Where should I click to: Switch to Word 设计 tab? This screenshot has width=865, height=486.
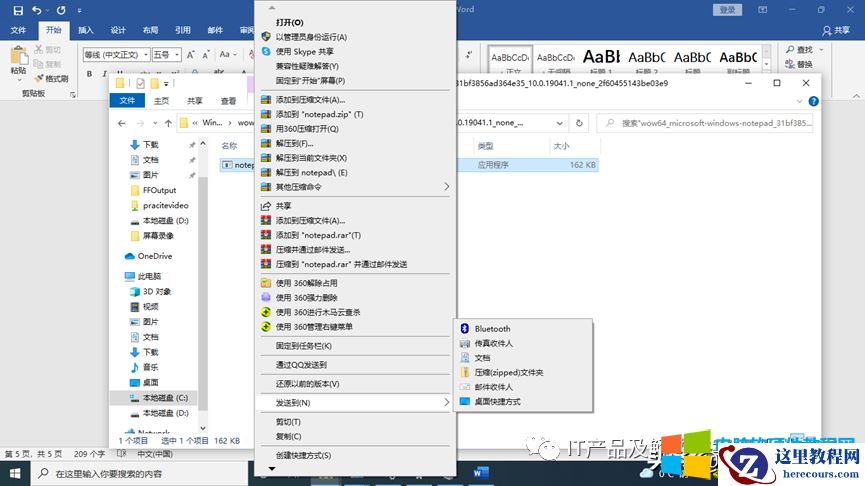[118, 30]
